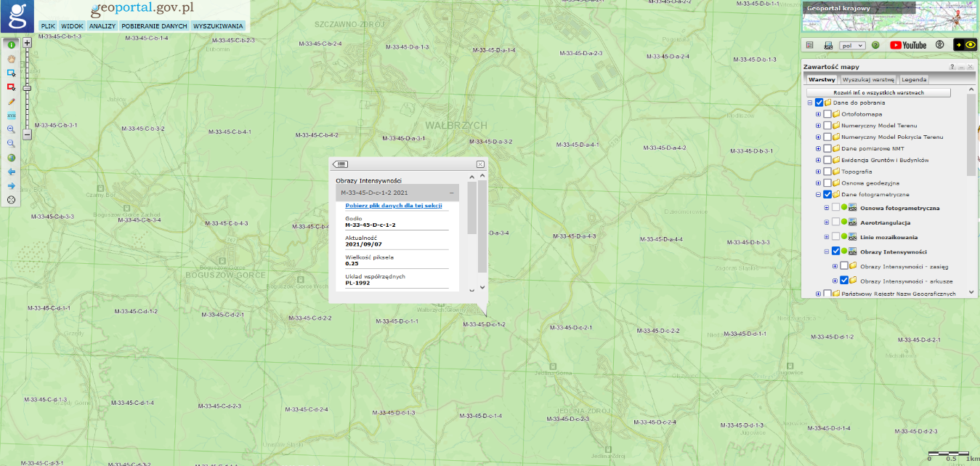Enable the Ortofotomapa layer checkbox
980x466 pixels.
tap(827, 114)
